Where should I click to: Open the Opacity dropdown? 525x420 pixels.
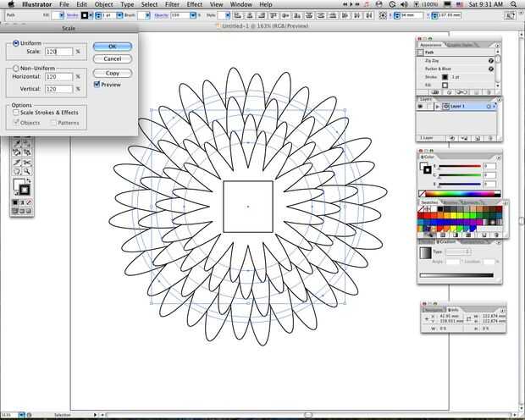(x=193, y=15)
